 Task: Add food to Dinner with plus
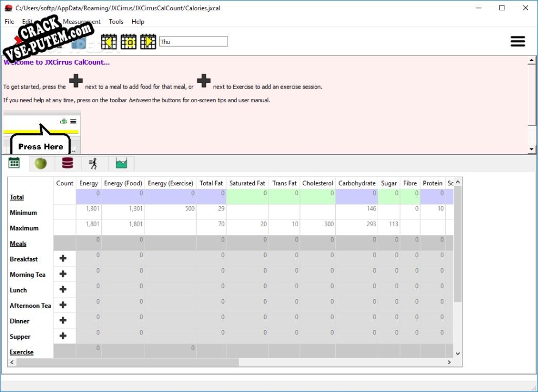[63, 320]
